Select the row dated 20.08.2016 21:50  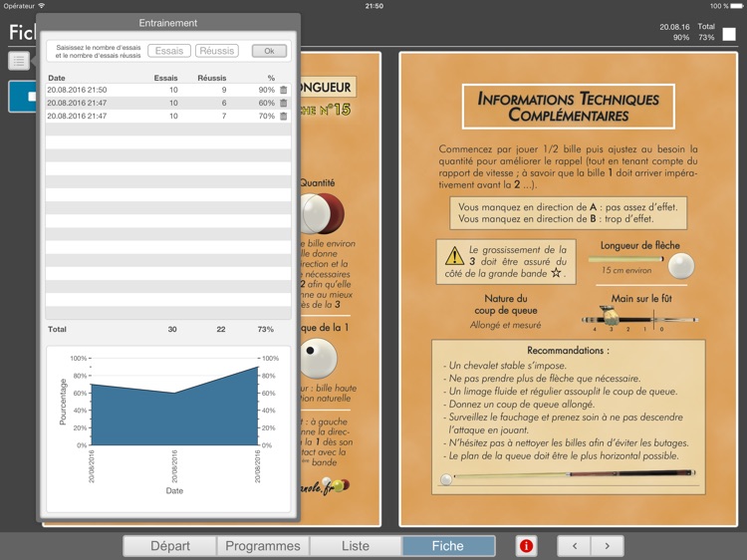[168, 90]
